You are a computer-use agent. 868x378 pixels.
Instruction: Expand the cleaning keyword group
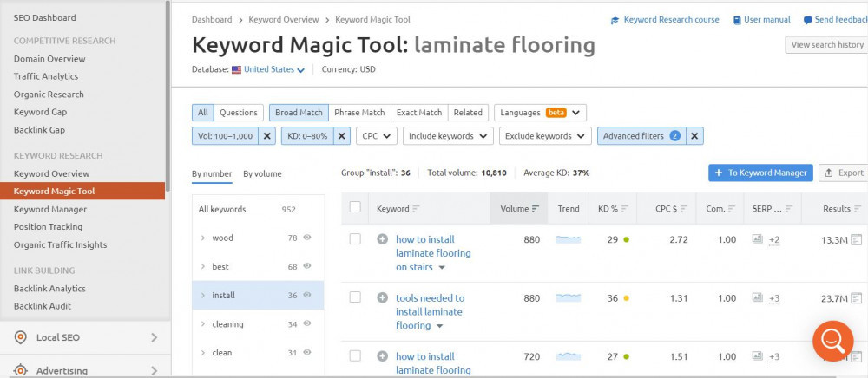point(203,324)
